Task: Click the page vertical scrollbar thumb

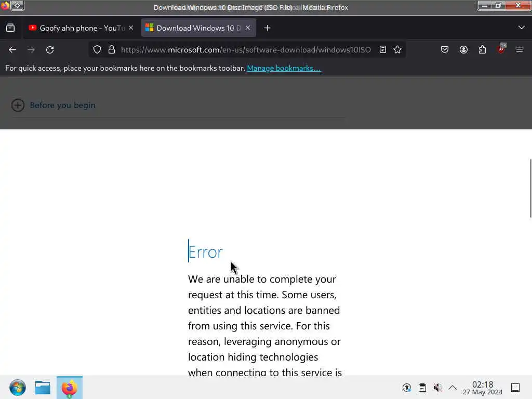Action: point(530,188)
